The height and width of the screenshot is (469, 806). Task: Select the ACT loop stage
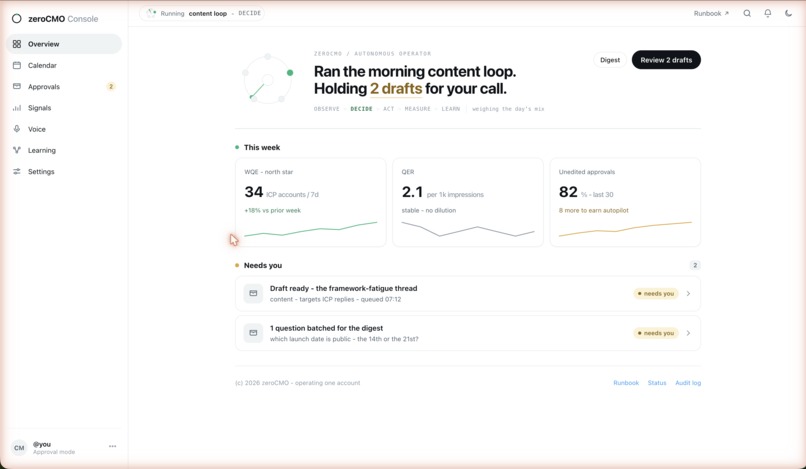(x=389, y=109)
